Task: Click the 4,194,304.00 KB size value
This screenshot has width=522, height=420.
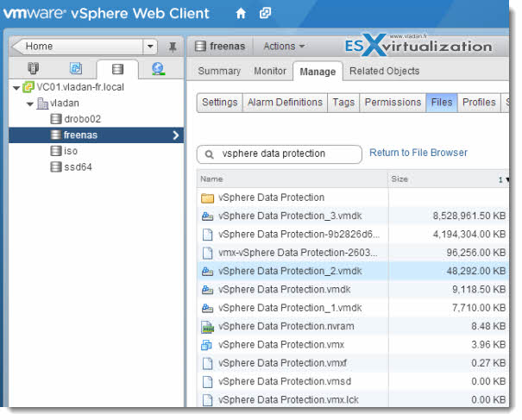Action: [469, 235]
